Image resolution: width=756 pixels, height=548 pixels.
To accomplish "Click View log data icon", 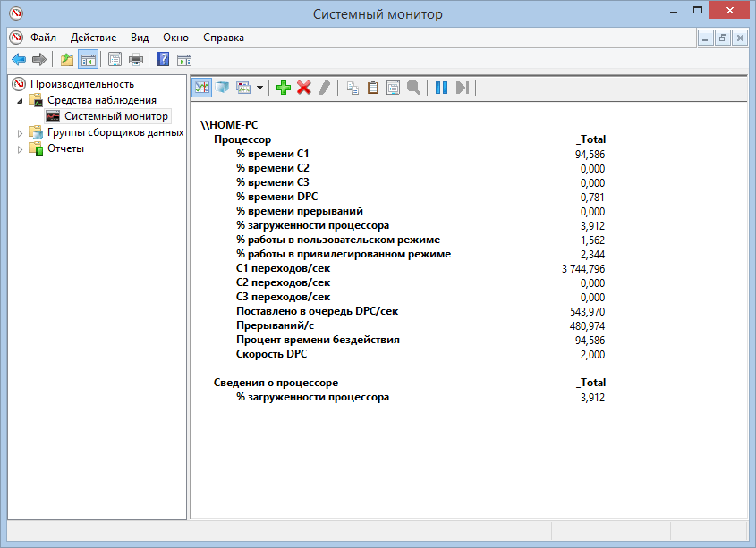I will 222,88.
